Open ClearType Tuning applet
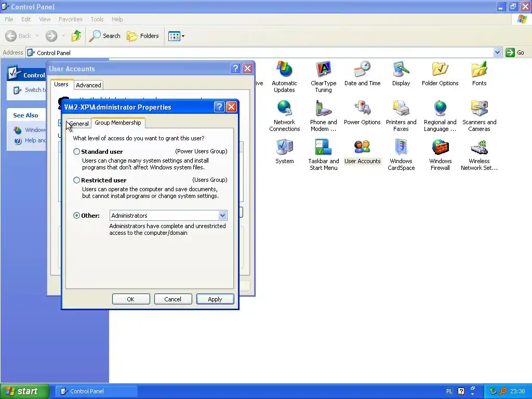The width and height of the screenshot is (532, 399). [x=323, y=77]
